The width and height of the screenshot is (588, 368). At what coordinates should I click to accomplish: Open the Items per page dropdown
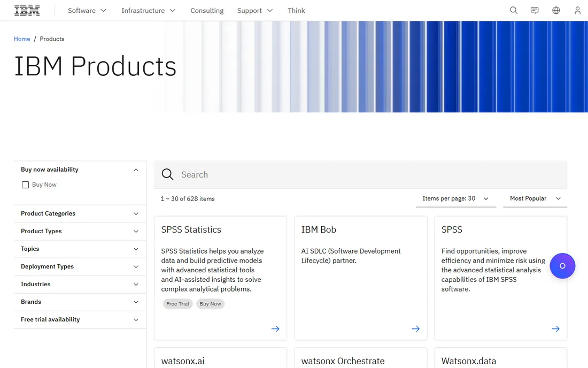tap(455, 198)
